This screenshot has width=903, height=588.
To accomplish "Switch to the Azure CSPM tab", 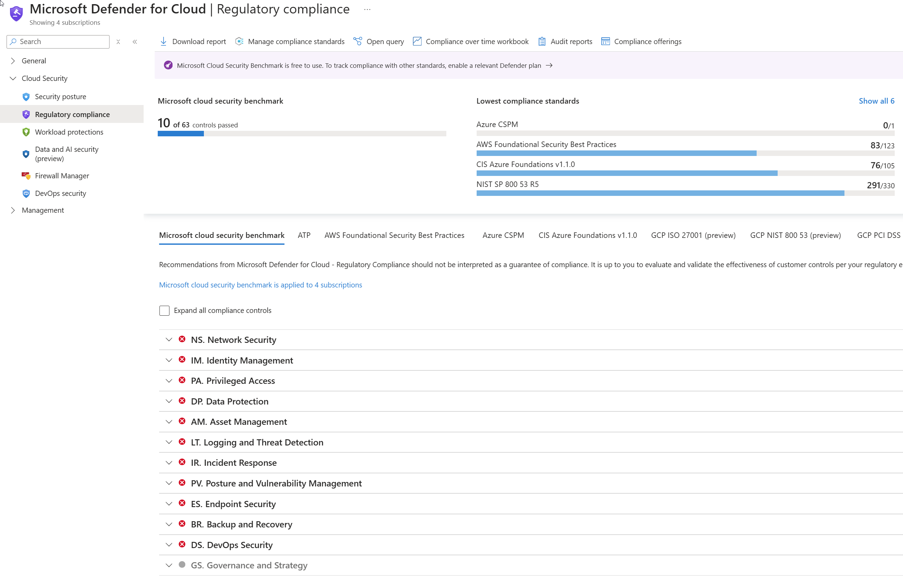I will click(x=503, y=235).
